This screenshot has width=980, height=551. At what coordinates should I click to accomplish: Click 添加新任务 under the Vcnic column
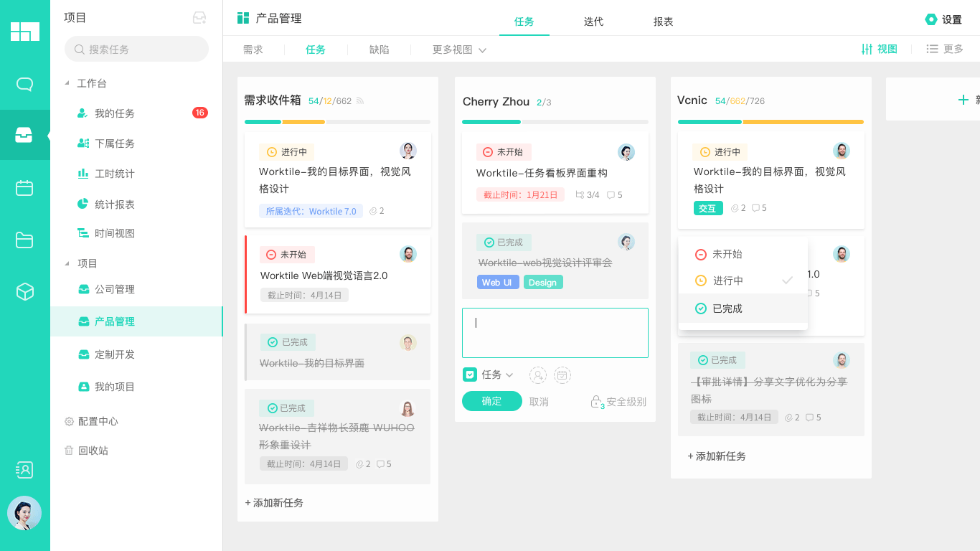tap(719, 456)
